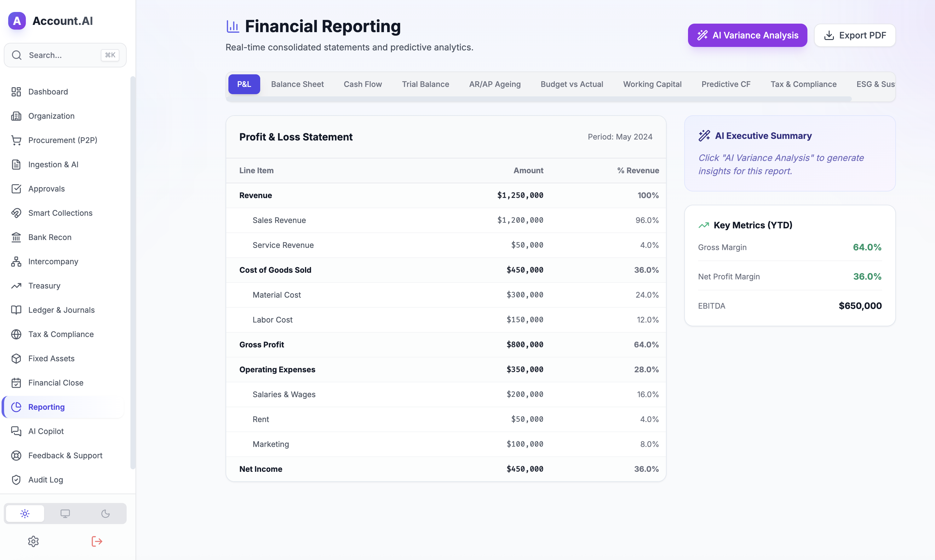Open the Budget vs Actual tab

[x=572, y=84]
